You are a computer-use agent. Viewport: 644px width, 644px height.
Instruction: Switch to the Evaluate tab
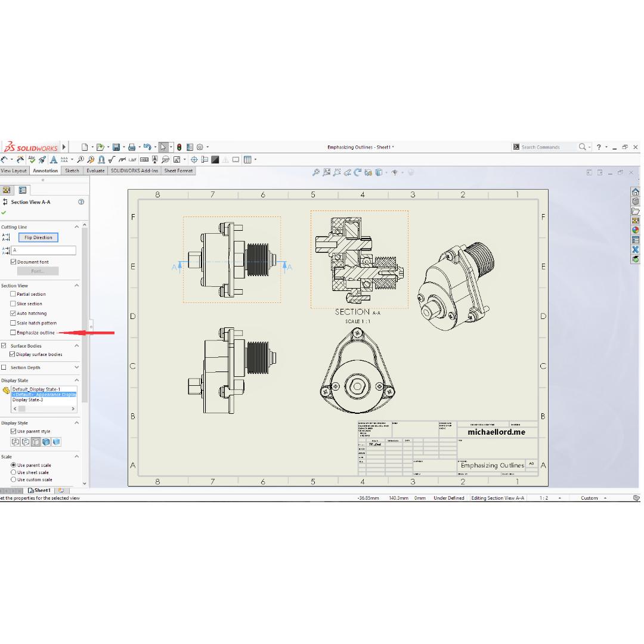coord(95,171)
